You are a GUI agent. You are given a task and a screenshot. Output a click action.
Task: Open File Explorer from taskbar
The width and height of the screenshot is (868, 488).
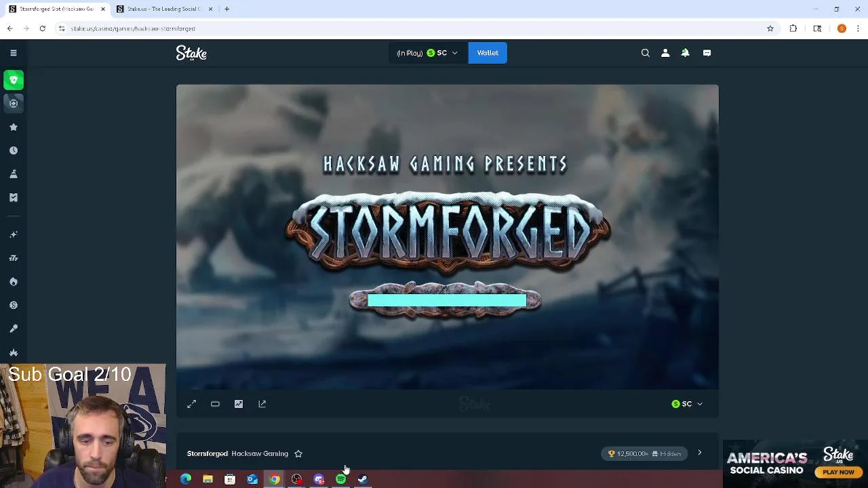pos(208,479)
